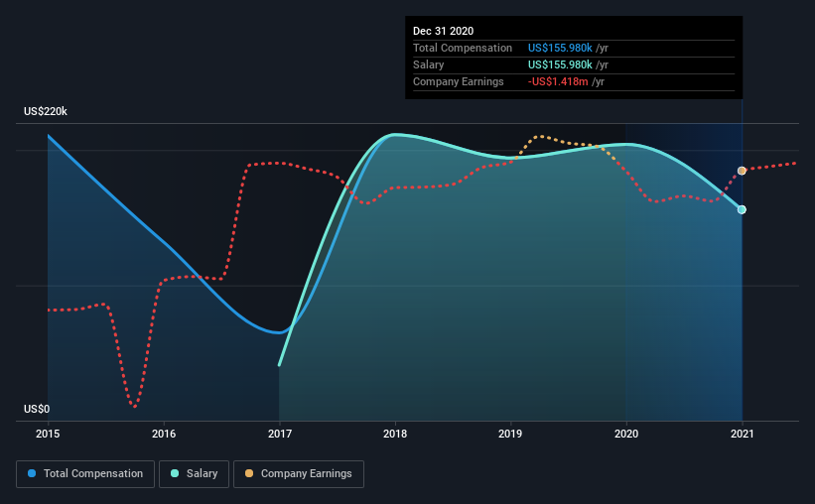Viewport: 815px width, 504px height.
Task: Click the 2016 x-axis label
Action: point(164,434)
